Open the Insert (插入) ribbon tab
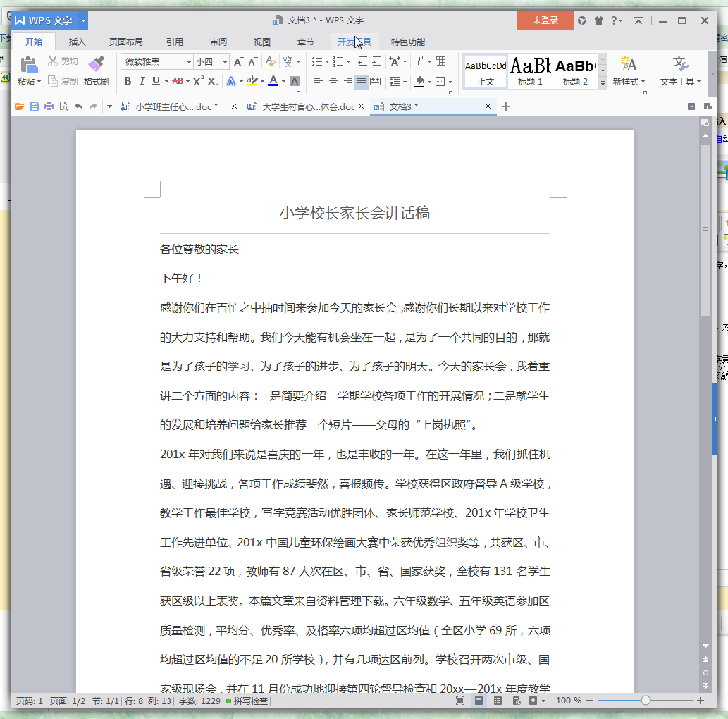Image resolution: width=728 pixels, height=719 pixels. pyautogui.click(x=77, y=42)
